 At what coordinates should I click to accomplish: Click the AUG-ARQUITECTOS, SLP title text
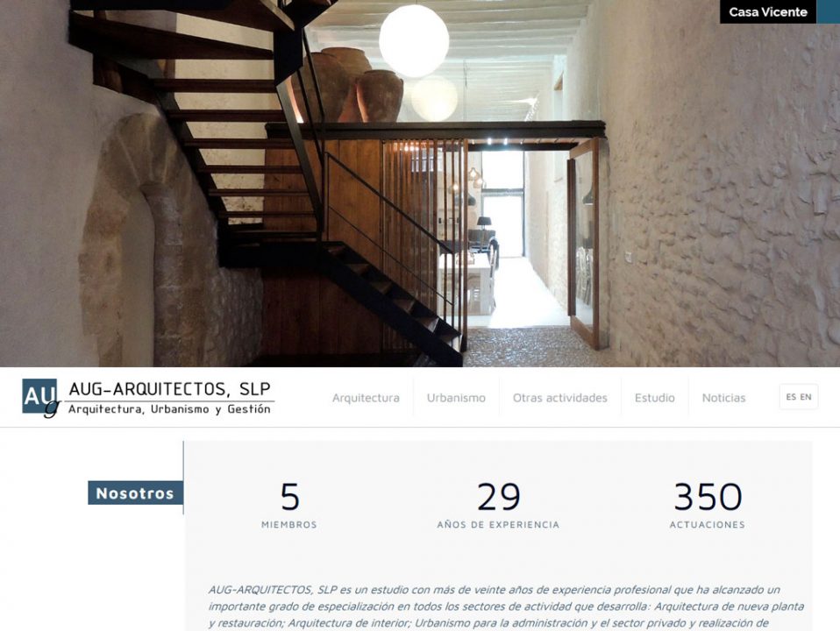[x=170, y=389]
